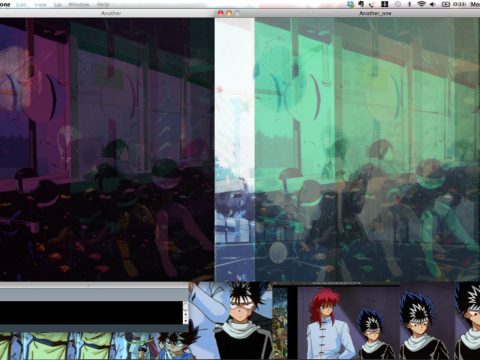Focus the Another_one window title bar

coord(348,13)
